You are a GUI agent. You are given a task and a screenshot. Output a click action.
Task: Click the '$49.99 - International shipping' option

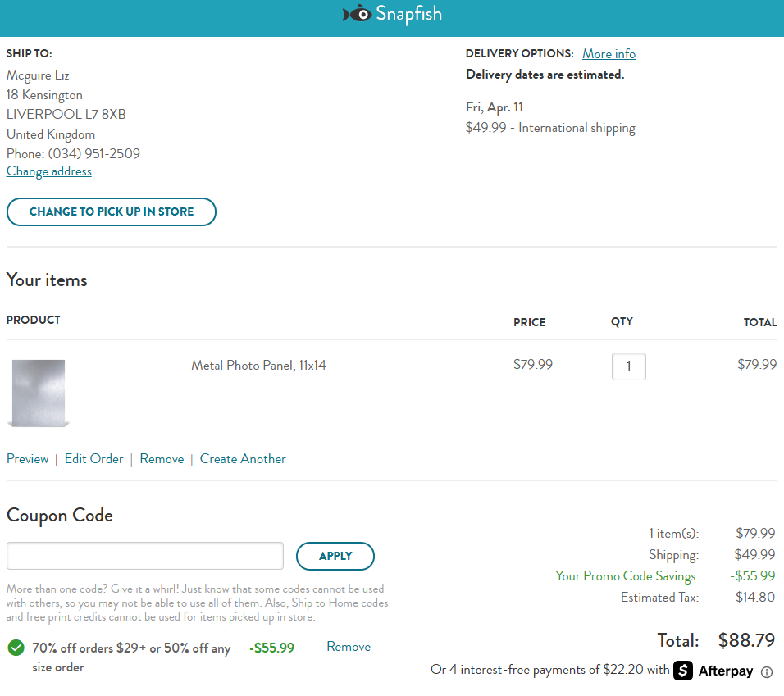550,128
